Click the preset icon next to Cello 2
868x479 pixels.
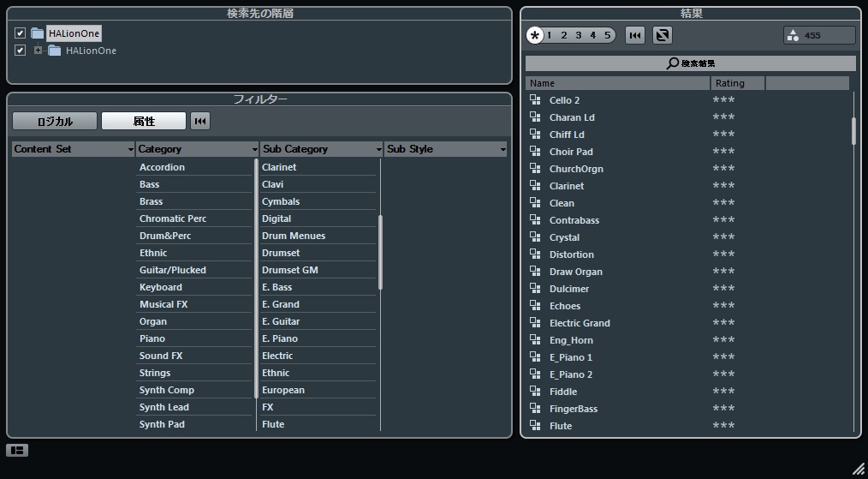coord(535,100)
